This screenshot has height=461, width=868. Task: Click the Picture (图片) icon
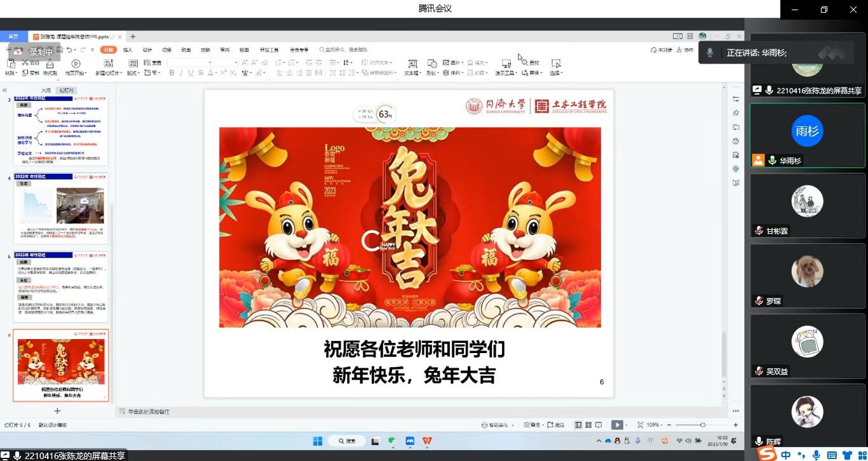445,63
